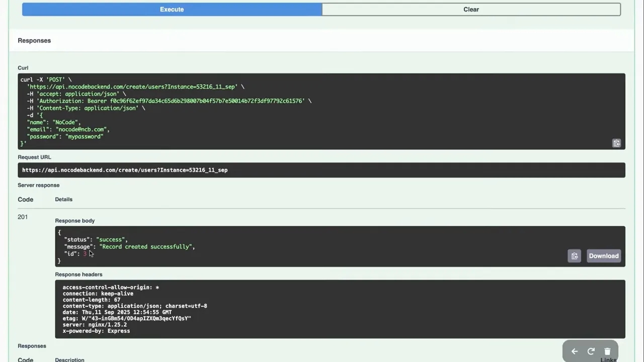Download the response body

click(x=603, y=256)
